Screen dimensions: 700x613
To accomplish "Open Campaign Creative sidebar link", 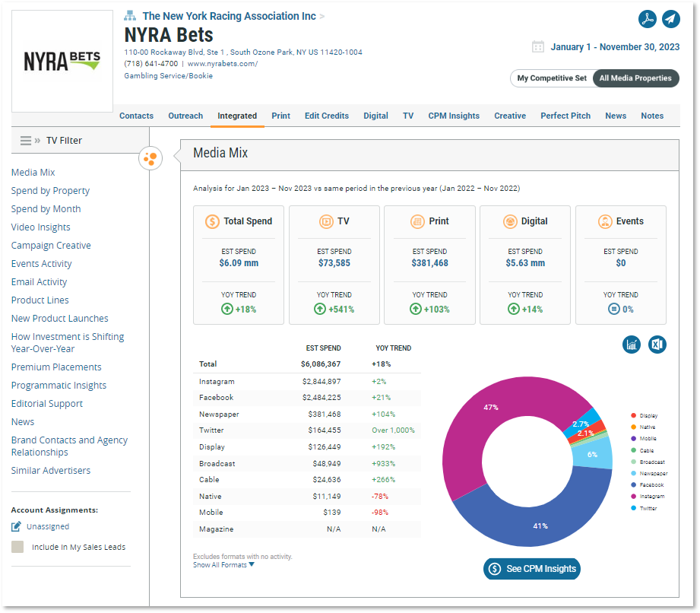I will (51, 246).
